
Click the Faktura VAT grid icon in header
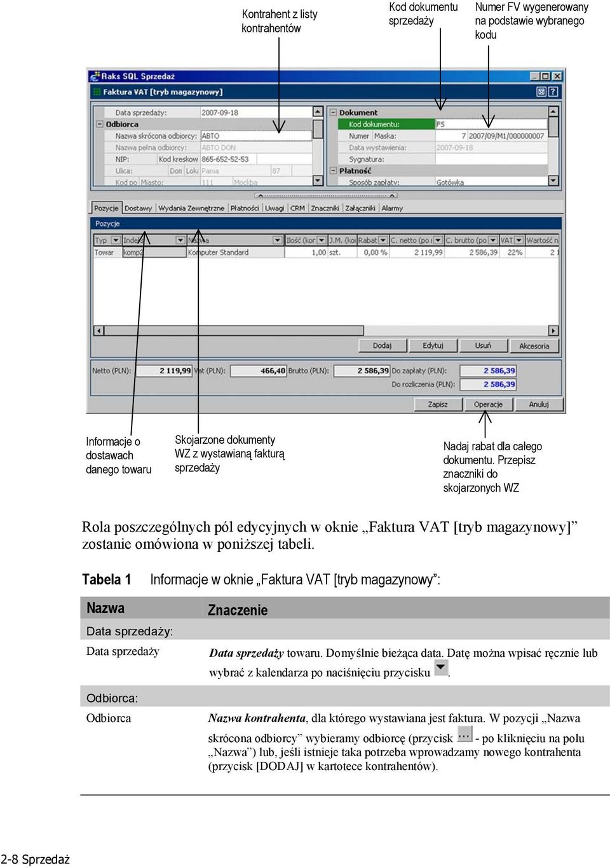(97, 92)
